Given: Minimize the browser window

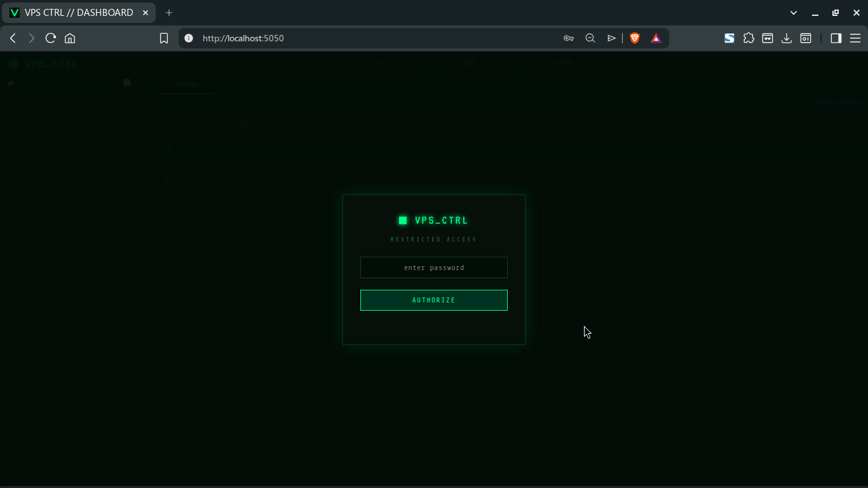Looking at the screenshot, I should coord(815,13).
